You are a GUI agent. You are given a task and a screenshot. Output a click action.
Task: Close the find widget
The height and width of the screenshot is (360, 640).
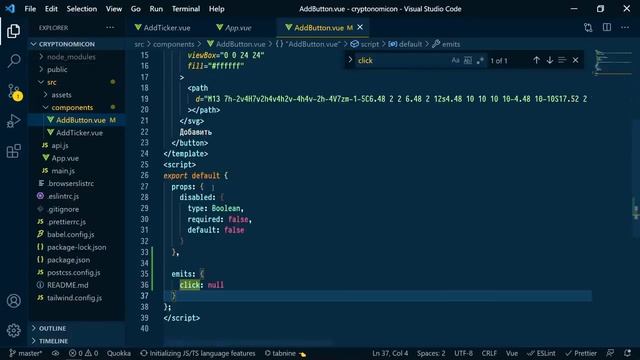pos(576,60)
